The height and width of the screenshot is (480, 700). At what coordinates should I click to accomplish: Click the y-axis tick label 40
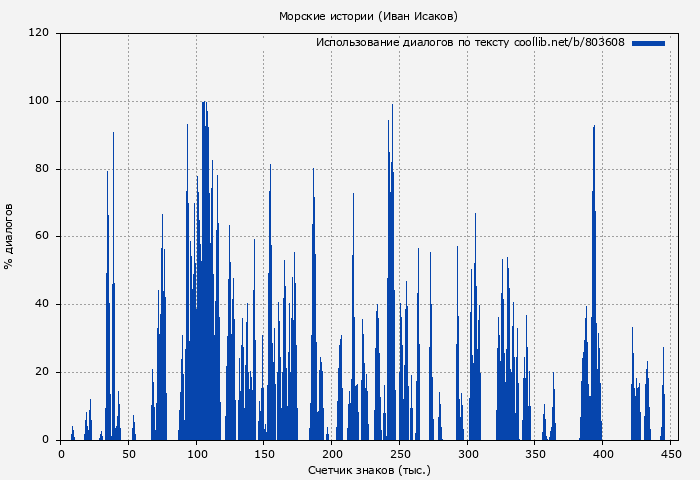42,304
